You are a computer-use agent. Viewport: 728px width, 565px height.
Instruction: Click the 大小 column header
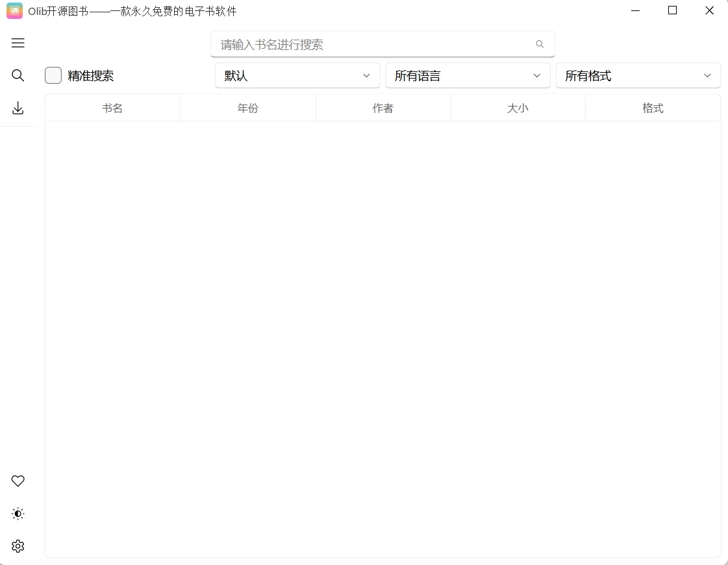click(x=518, y=108)
